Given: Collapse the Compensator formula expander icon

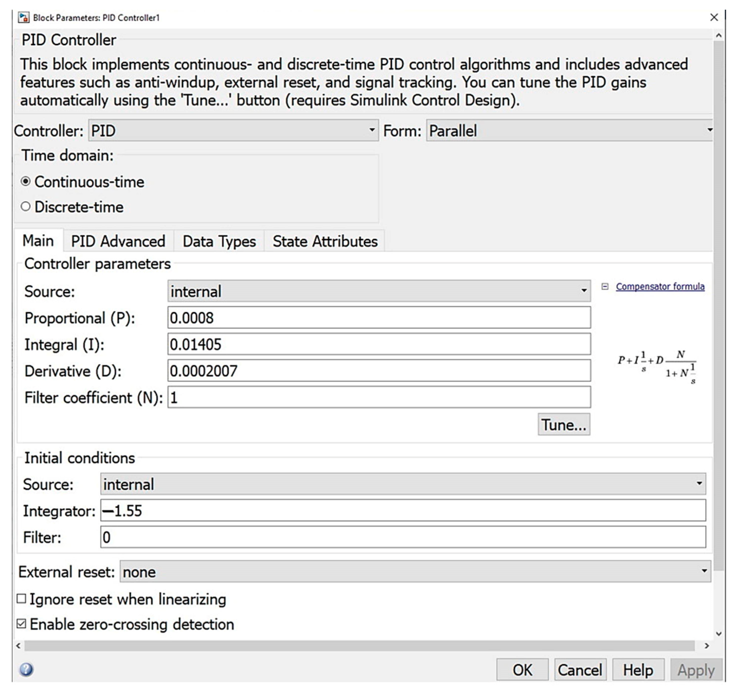Looking at the screenshot, I should [x=605, y=287].
